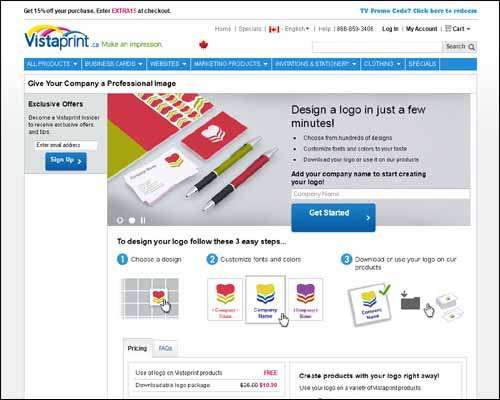The width and height of the screenshot is (500, 400).
Task: Pause the banner slideshow
Action: click(143, 220)
